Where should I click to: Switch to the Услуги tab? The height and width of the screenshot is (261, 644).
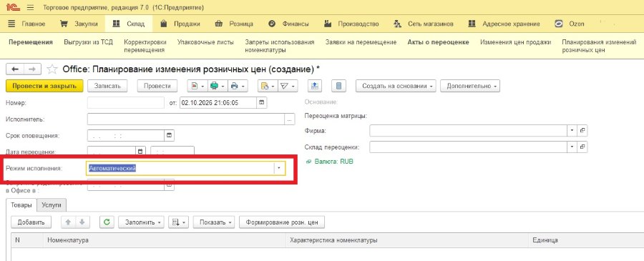pyautogui.click(x=52, y=205)
